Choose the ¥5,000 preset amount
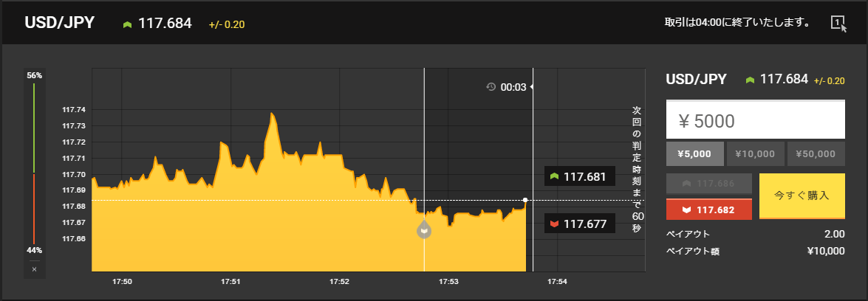This screenshot has width=868, height=301. [694, 153]
